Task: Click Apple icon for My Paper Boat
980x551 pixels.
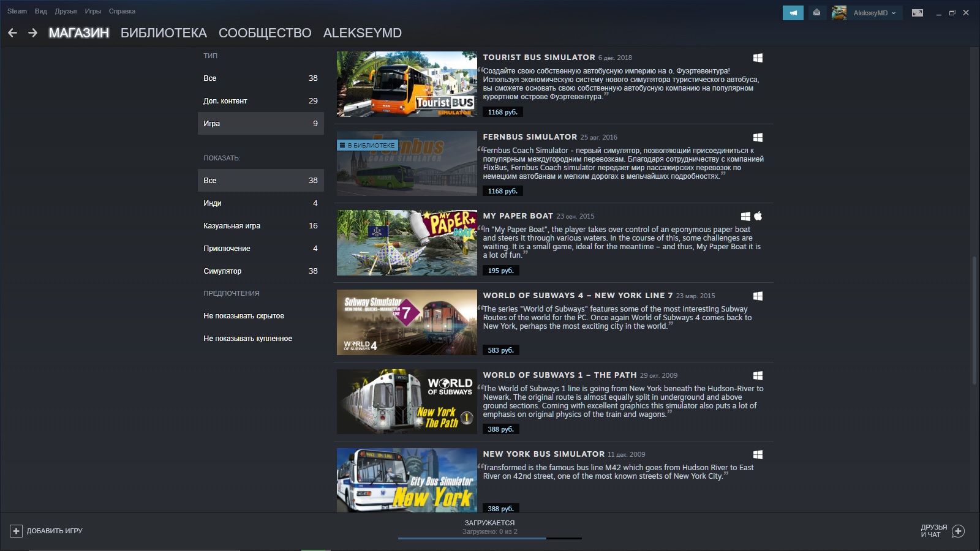Action: tap(758, 216)
